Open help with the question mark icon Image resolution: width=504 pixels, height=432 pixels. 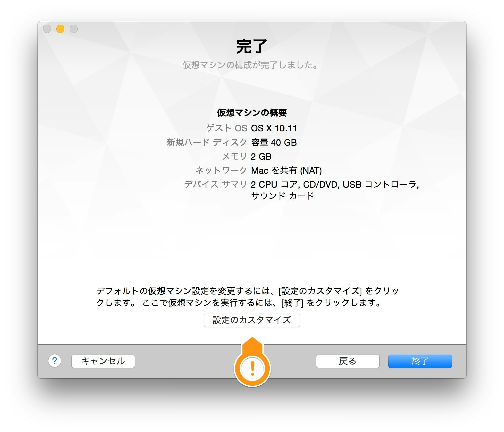[x=55, y=361]
